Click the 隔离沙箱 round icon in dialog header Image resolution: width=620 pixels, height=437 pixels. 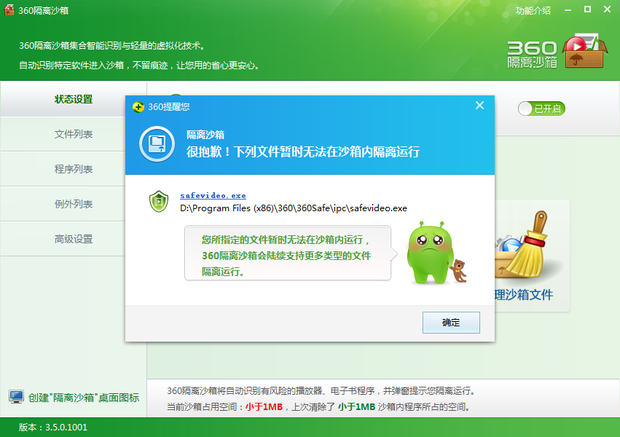pos(157,144)
